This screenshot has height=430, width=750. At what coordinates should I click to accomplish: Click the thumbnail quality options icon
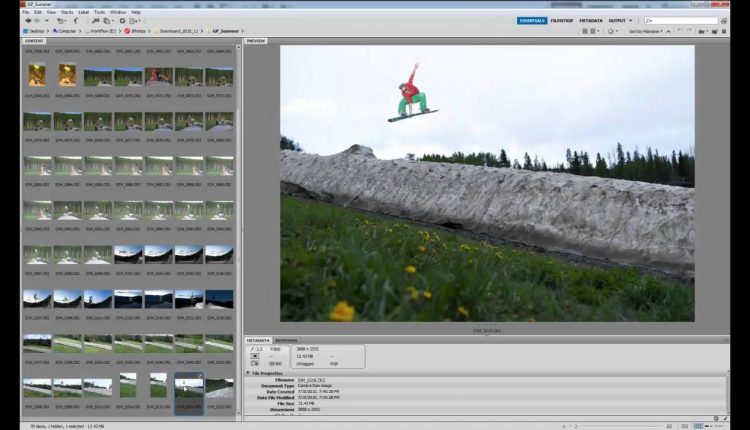click(595, 31)
